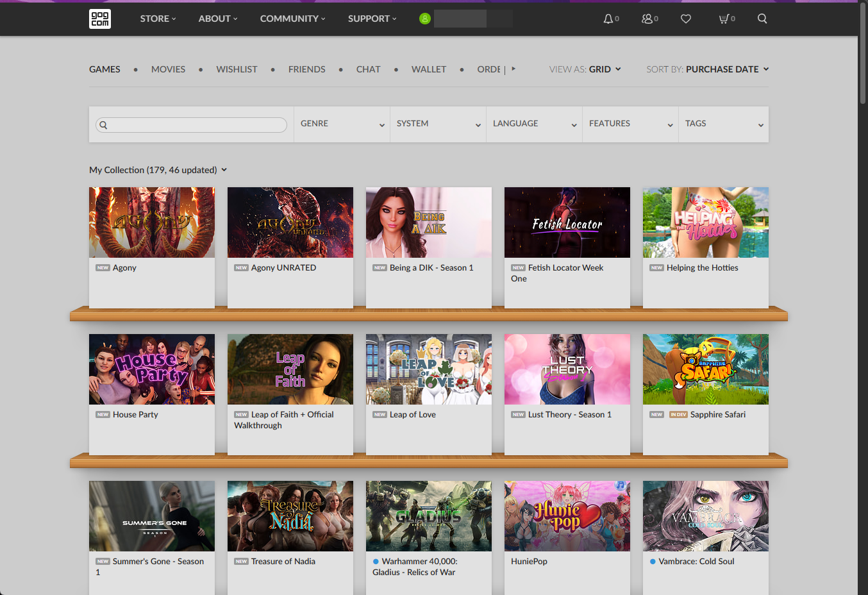This screenshot has width=868, height=595.
Task: Click the green user avatar icon
Action: [x=424, y=19]
